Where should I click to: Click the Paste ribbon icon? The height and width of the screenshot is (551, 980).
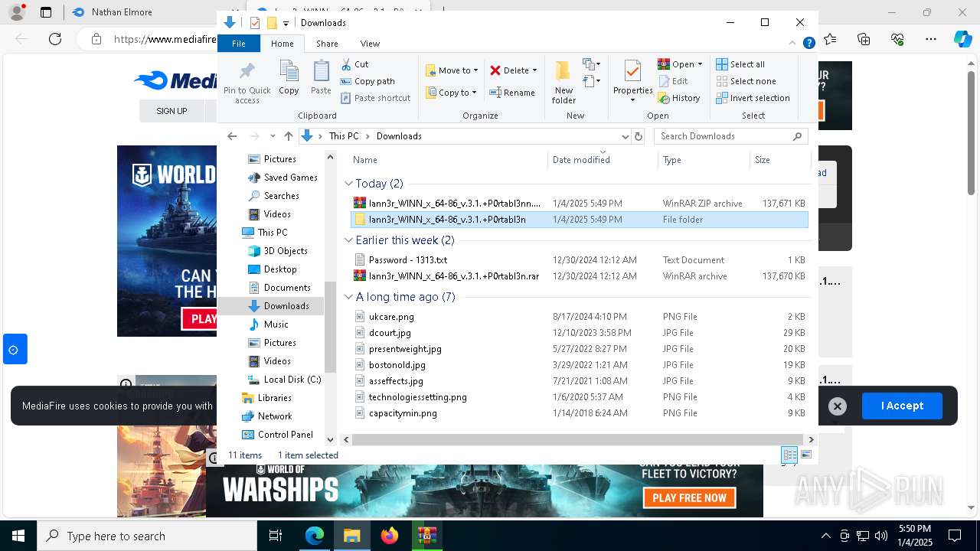[321, 77]
